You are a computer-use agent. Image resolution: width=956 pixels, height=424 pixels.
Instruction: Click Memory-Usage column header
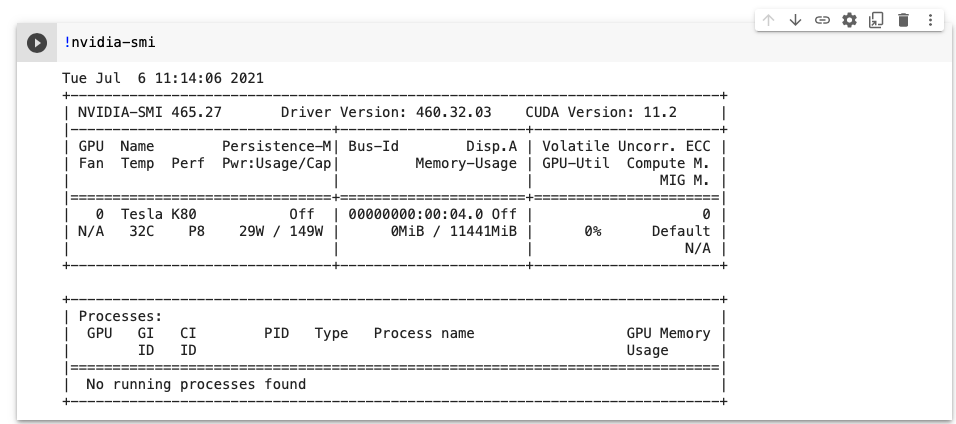pos(466,163)
